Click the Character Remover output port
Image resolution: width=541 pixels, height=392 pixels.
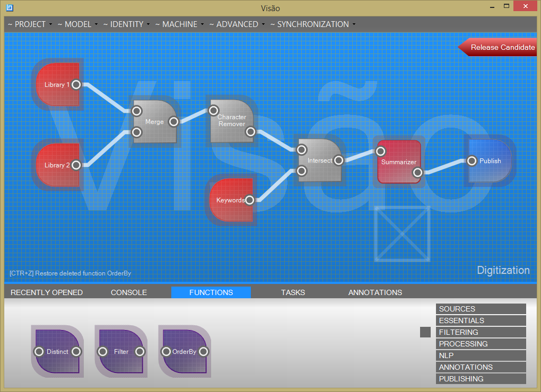pos(250,131)
